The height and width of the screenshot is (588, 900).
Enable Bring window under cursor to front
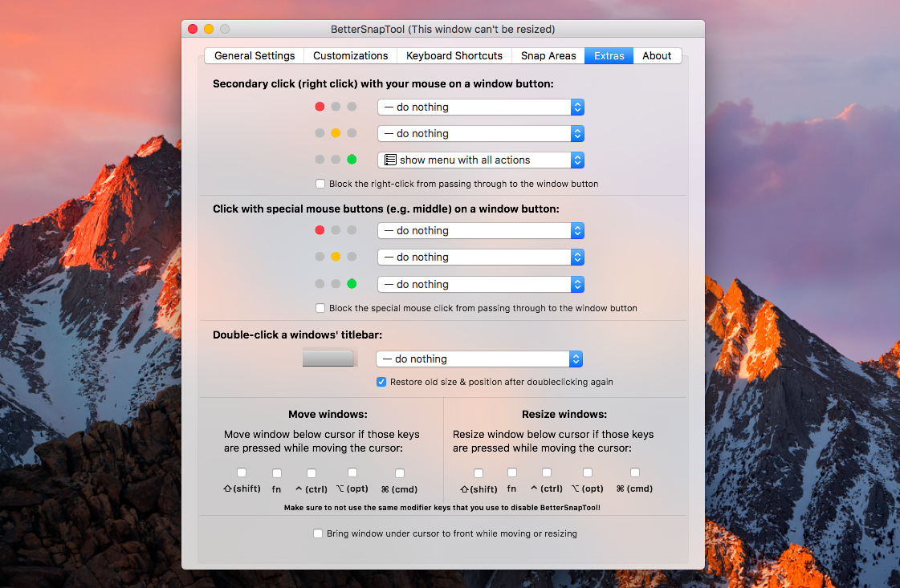click(x=318, y=533)
